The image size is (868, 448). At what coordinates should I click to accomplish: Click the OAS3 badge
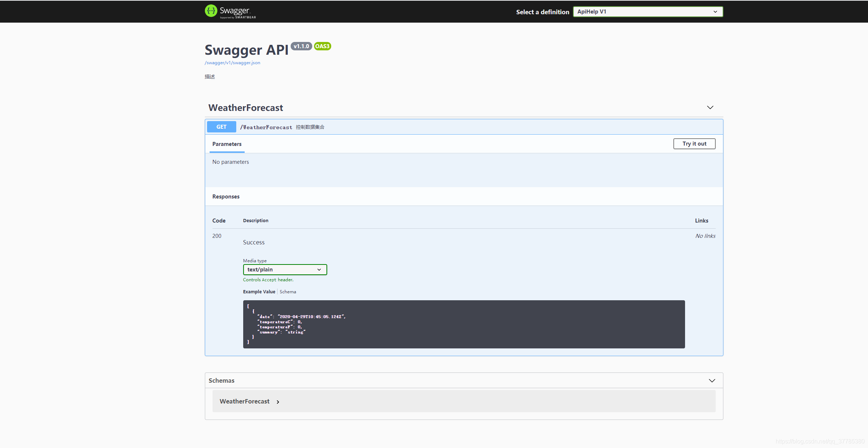pyautogui.click(x=322, y=46)
